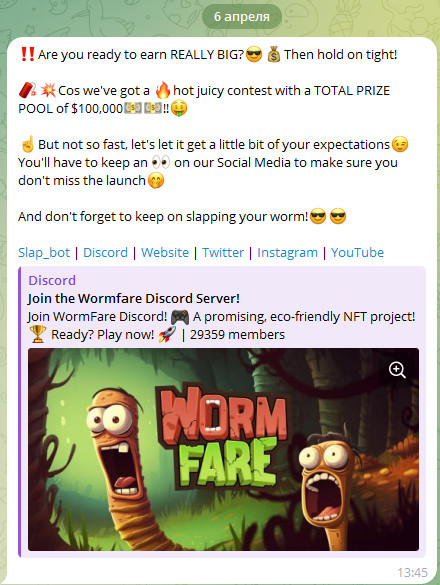
Task: Click the purple Discord preview heading
Action: click(x=52, y=280)
